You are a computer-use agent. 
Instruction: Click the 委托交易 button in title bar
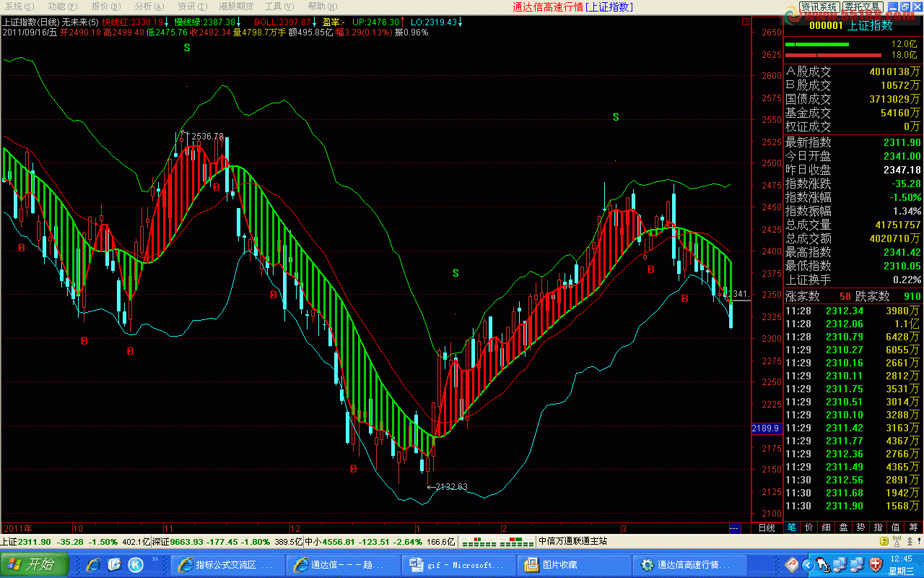(863, 7)
